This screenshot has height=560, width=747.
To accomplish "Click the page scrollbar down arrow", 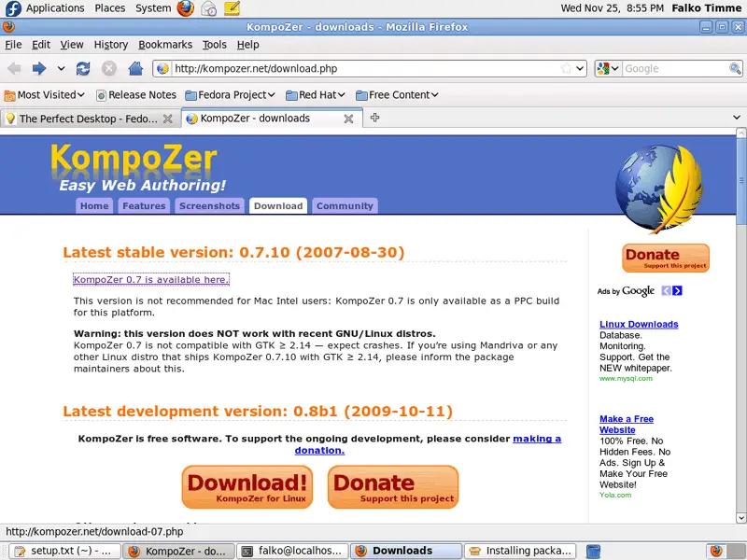I will 740,518.
